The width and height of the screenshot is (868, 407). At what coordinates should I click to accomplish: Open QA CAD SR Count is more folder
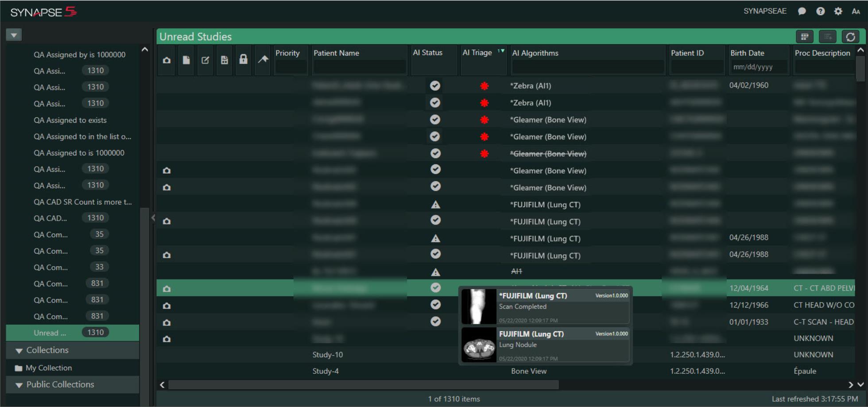(83, 202)
